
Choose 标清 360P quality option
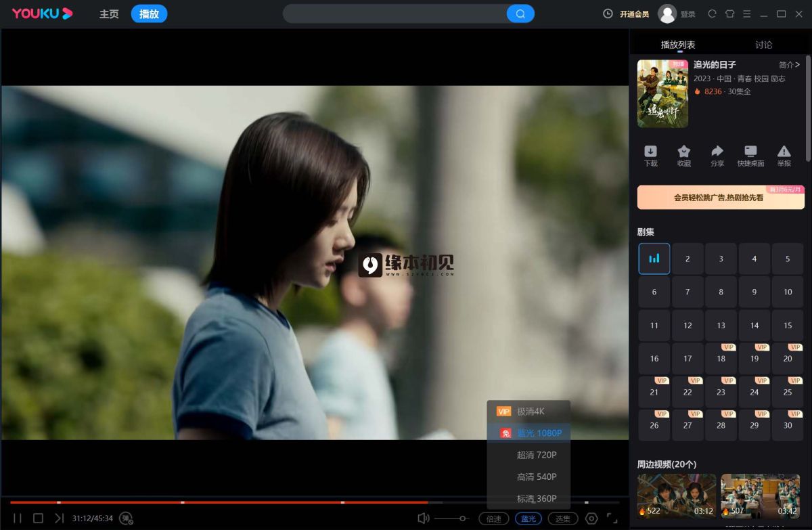click(528, 498)
